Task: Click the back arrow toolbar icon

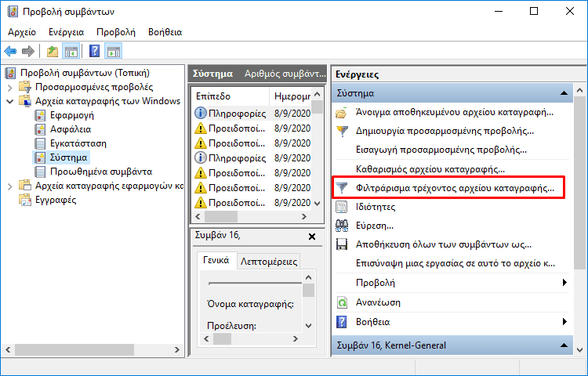Action: pos(10,51)
